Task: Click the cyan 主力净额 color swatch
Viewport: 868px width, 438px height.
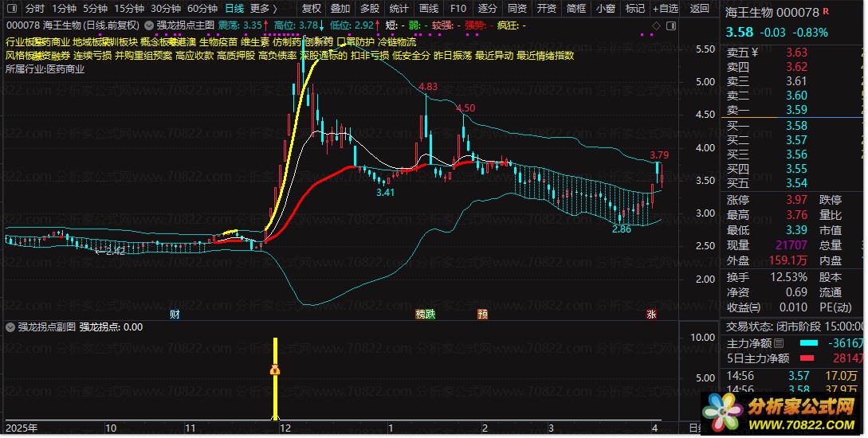Action: 808,343
